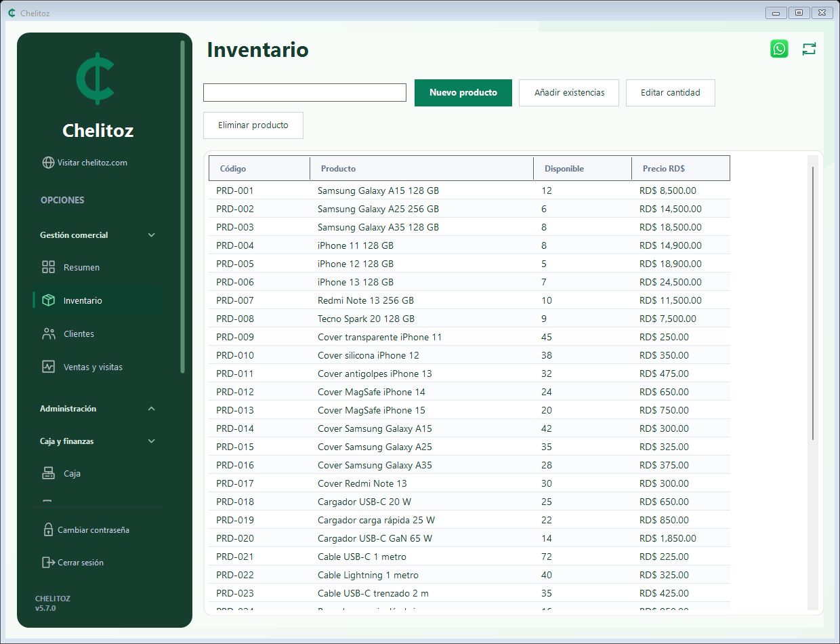Collapse the Gestión comercial section chevron
Screen dimensions: 840x644
(151, 235)
